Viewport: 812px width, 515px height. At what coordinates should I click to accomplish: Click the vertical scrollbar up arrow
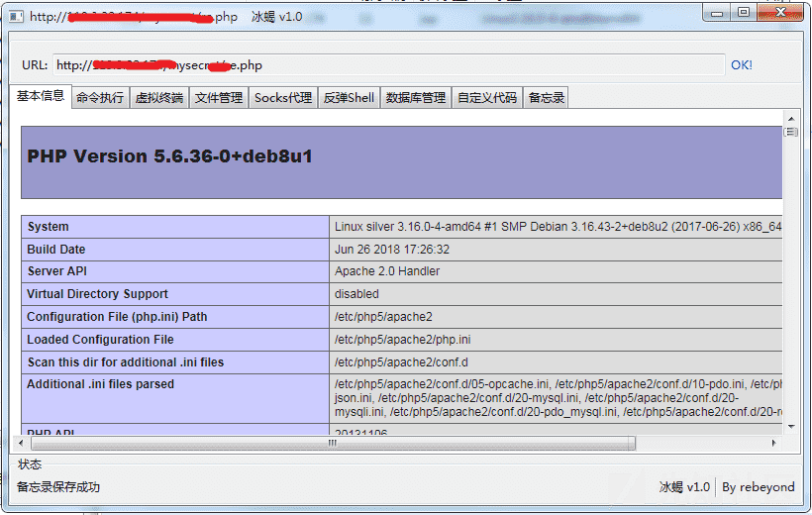click(791, 119)
